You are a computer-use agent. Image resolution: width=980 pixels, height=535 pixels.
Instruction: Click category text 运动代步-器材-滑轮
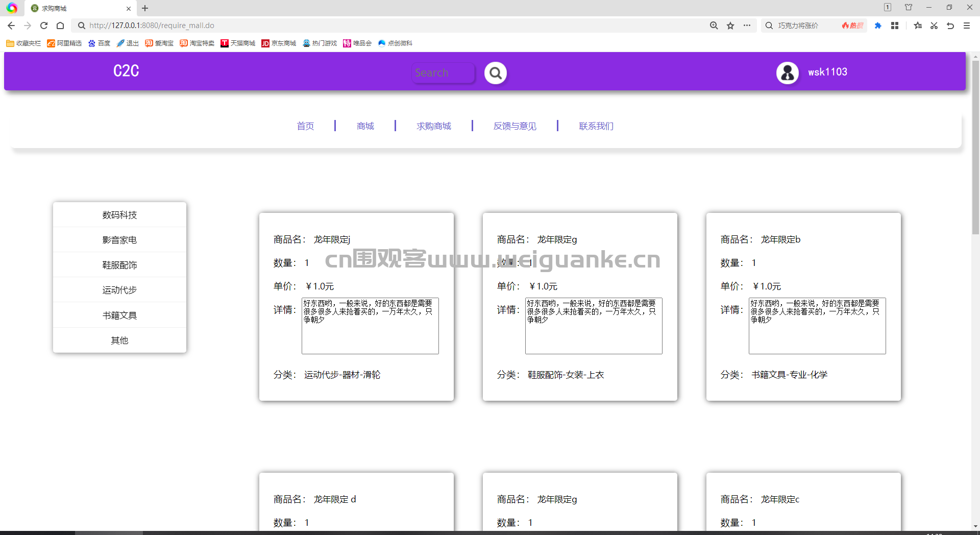[x=342, y=375]
